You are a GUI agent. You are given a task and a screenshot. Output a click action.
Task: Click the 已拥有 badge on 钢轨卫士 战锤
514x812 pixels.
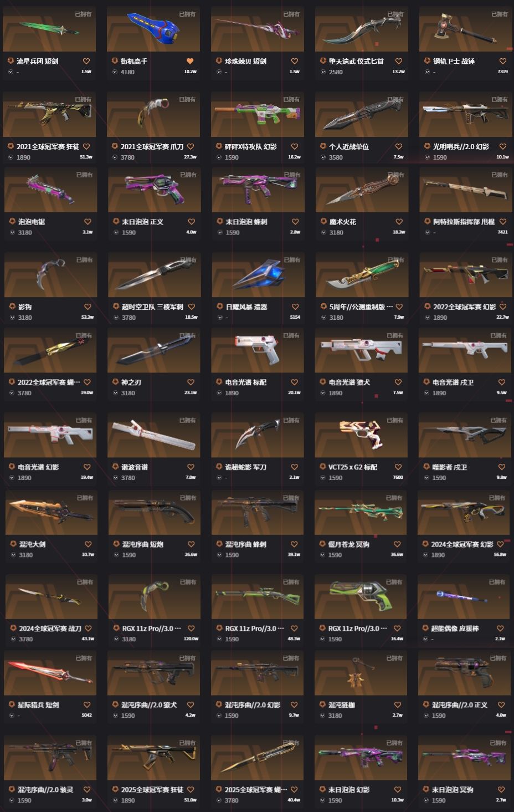pyautogui.click(x=499, y=14)
